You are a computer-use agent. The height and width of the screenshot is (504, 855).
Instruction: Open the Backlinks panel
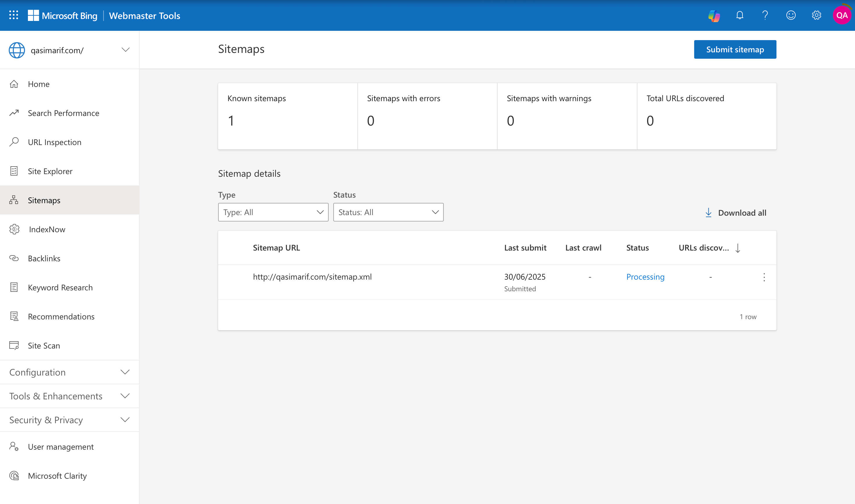[44, 258]
